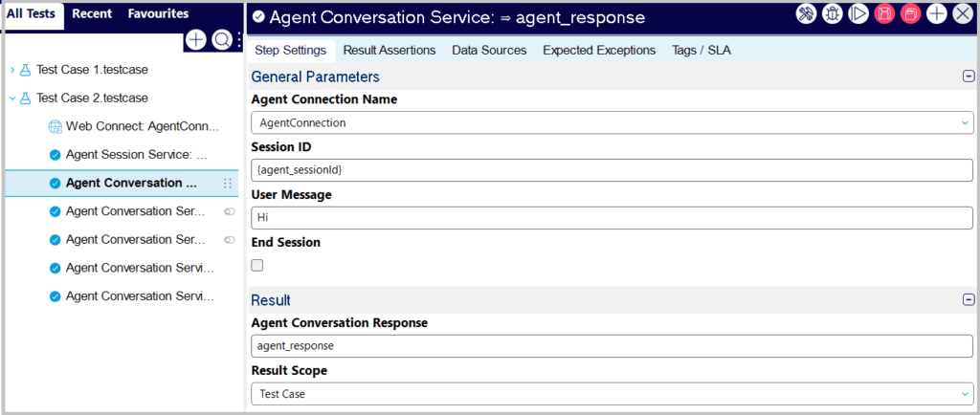Viewport: 980px width, 415px height.
Task: Expand Test Case 1.testcase tree node
Action: 12,70
